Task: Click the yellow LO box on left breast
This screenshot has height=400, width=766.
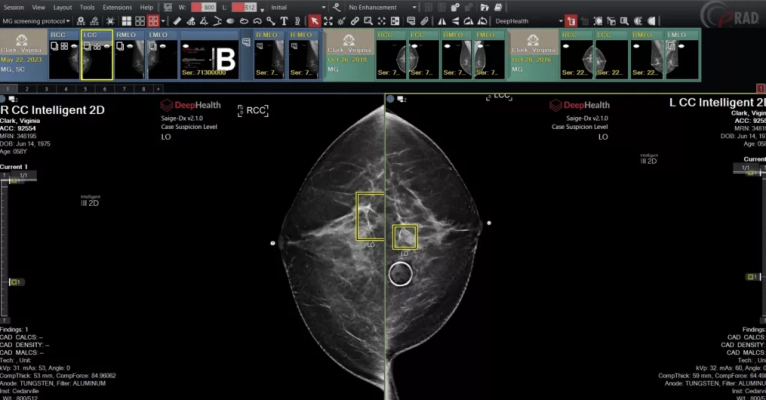Action: pos(404,236)
